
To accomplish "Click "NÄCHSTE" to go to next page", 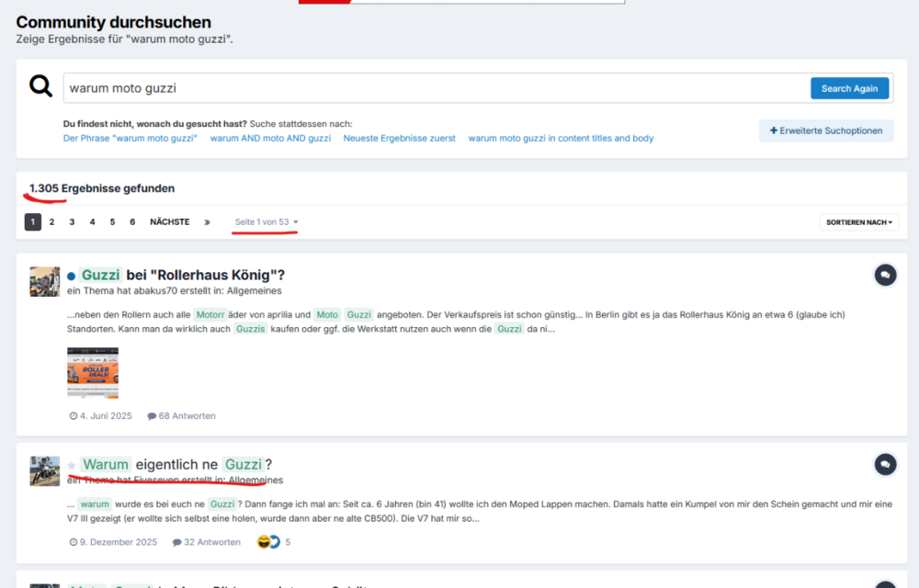I will pyautogui.click(x=170, y=221).
